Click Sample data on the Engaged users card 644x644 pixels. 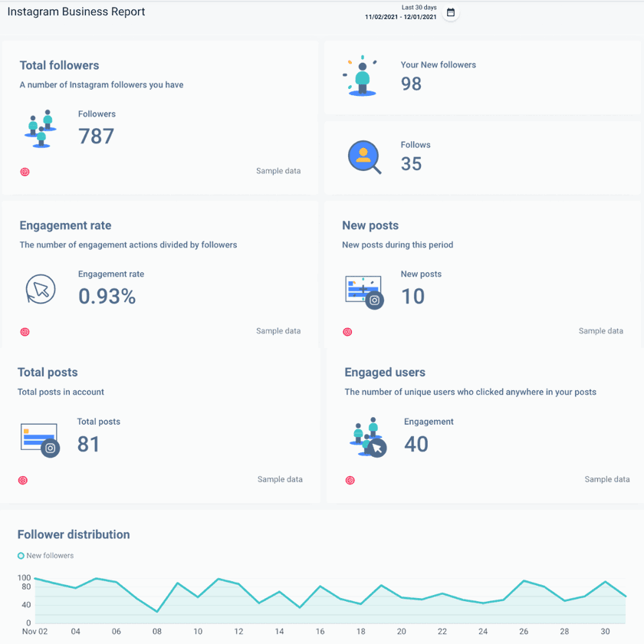pos(606,478)
